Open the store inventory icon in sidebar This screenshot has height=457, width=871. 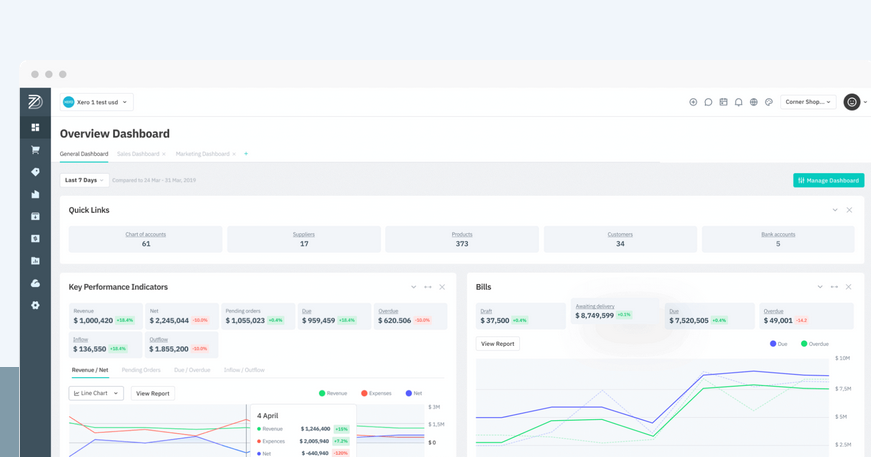[35, 217]
